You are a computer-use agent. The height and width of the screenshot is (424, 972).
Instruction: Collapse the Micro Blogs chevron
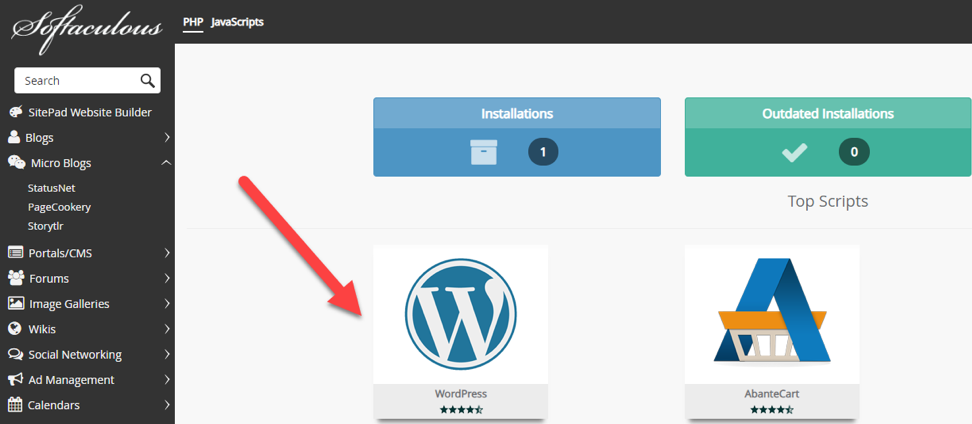pos(166,162)
